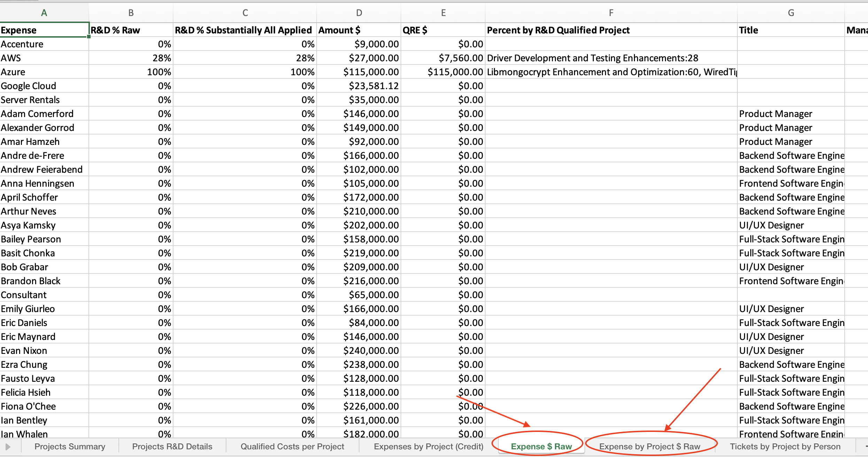Screen dimensions: 868x457
Task: Select the AWS expense cell
Action: pos(44,58)
